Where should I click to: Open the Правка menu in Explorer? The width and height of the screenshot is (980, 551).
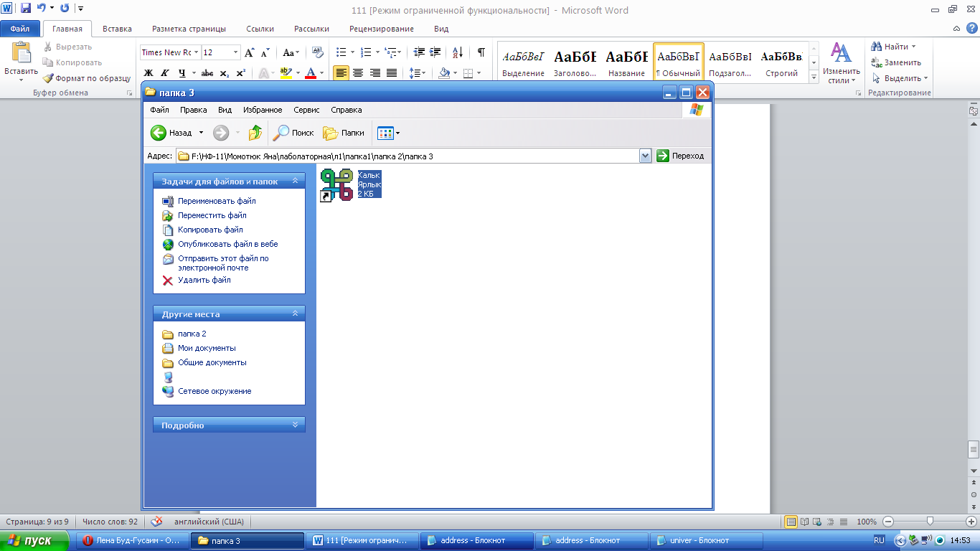pyautogui.click(x=194, y=110)
